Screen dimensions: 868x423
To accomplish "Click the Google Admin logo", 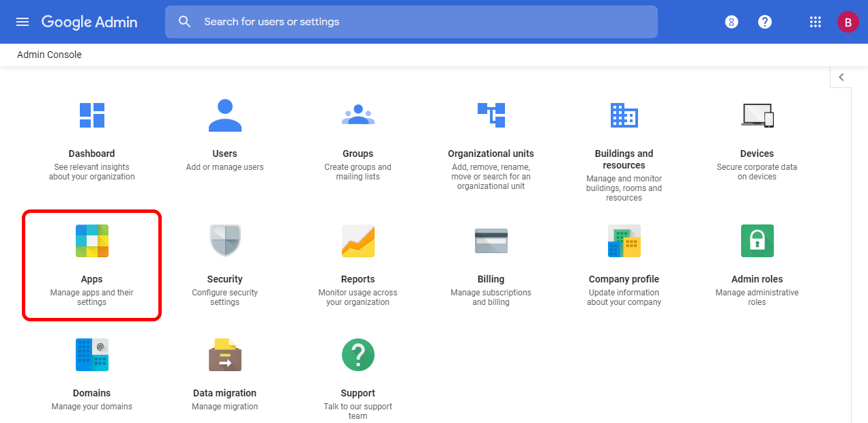I will coord(89,22).
